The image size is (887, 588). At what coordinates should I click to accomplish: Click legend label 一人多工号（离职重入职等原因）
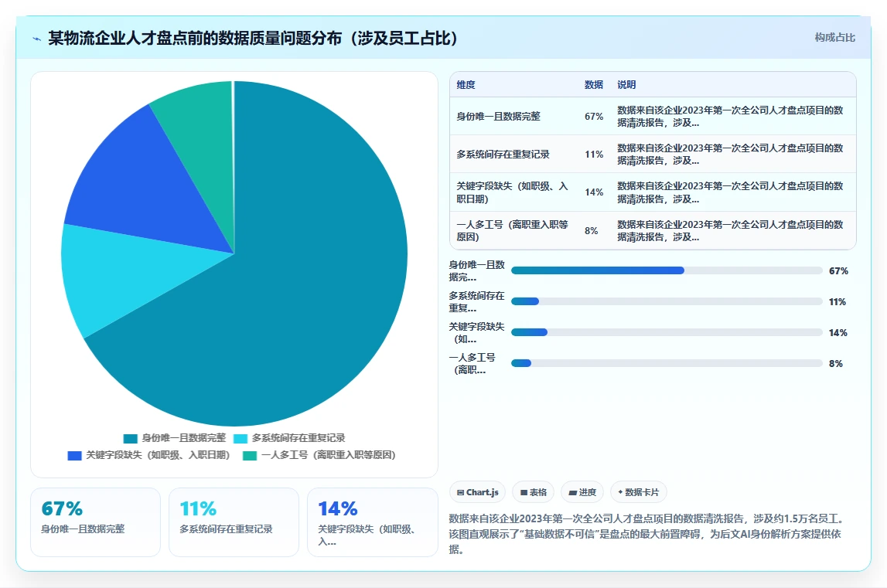[328, 455]
